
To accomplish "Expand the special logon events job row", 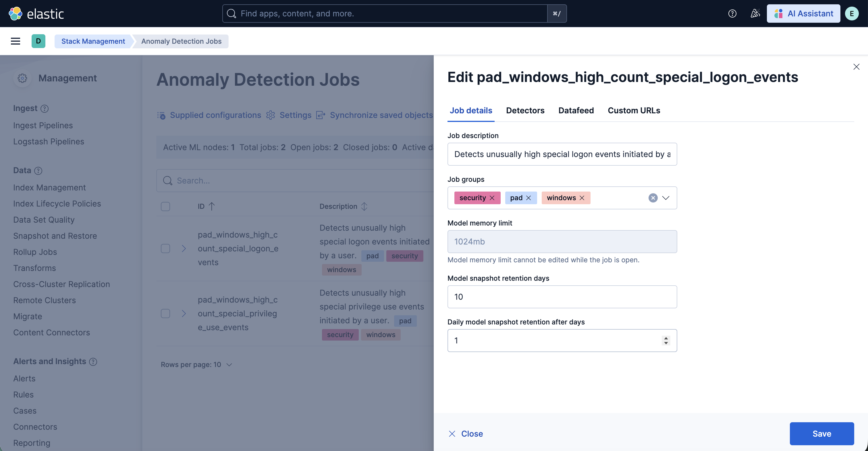I will pos(184,248).
